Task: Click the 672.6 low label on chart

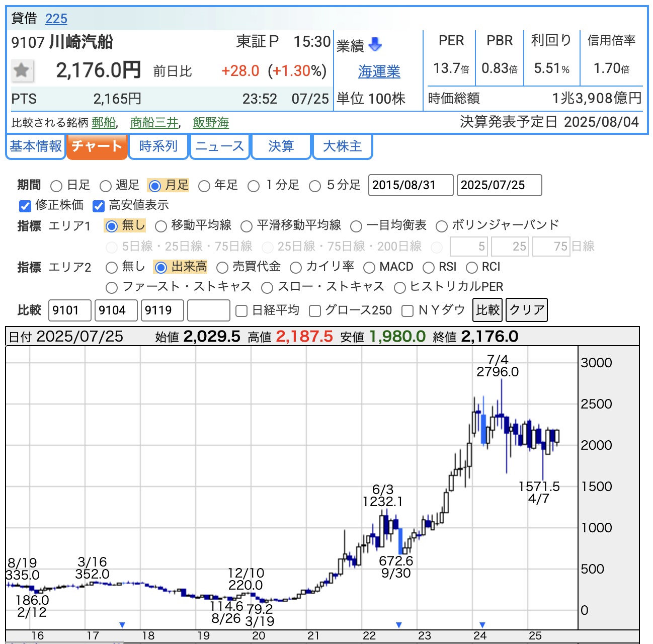Action: pos(396,561)
